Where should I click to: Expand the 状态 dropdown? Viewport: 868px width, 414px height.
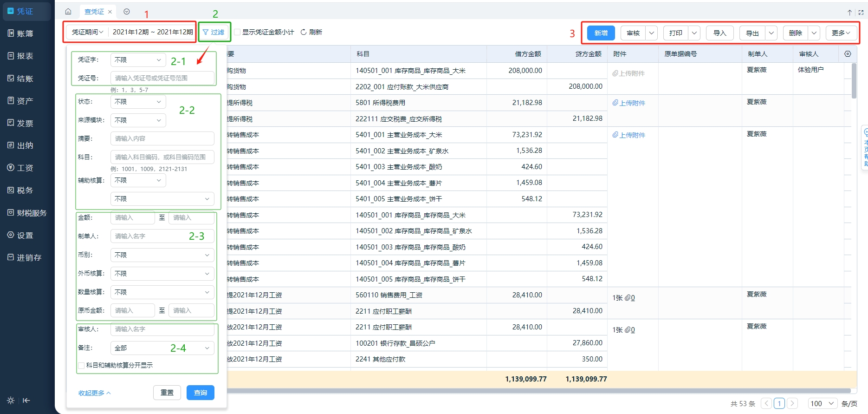(x=138, y=102)
